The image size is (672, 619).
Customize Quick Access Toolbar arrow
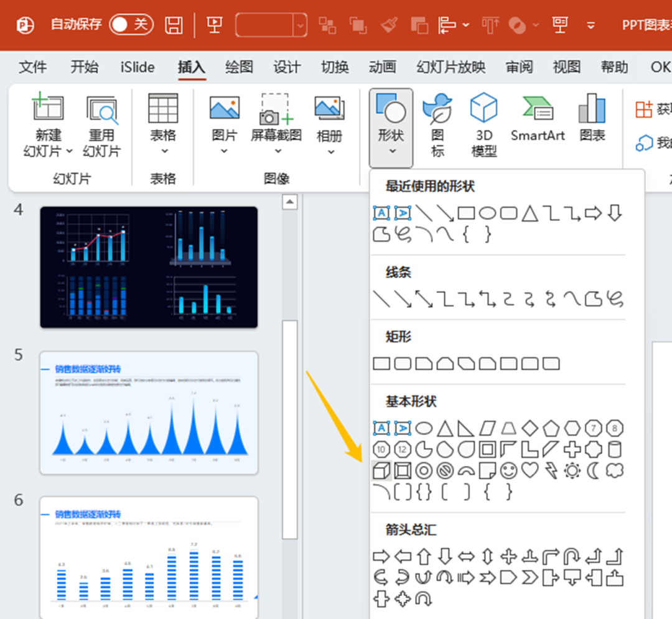coord(590,26)
